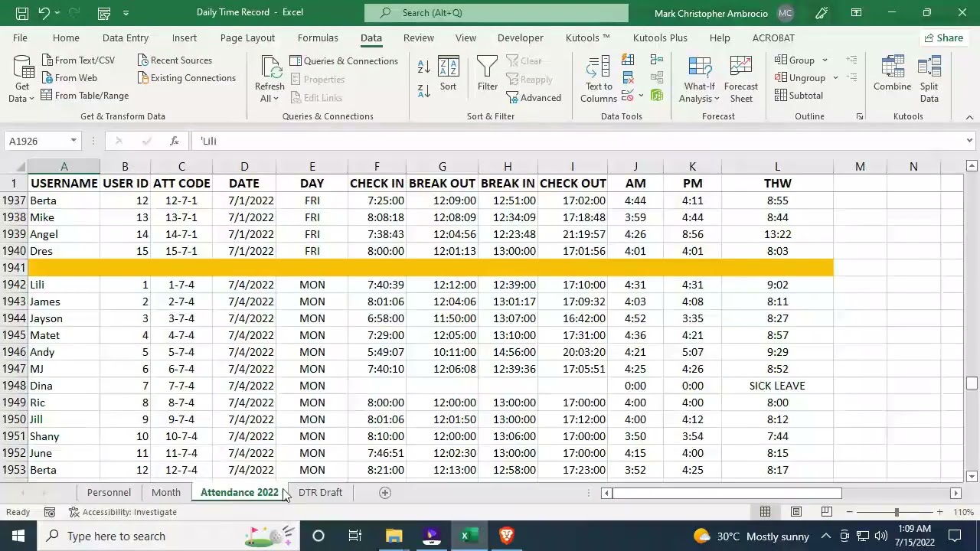980x551 pixels.
Task: Click in the formula bar
Action: coord(578,141)
